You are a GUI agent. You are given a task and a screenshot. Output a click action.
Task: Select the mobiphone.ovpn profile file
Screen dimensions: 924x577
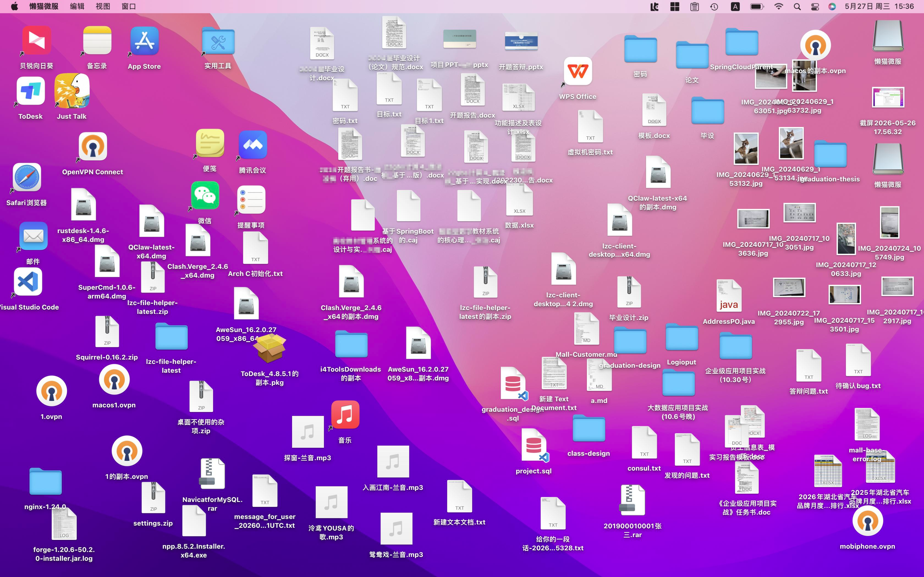click(868, 521)
